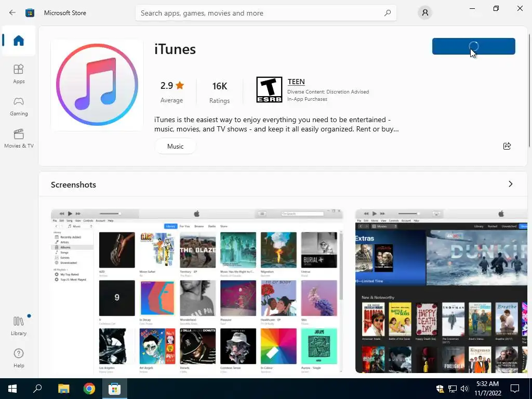Click the blue install loading button
Image resolution: width=532 pixels, height=399 pixels.
pos(474,46)
